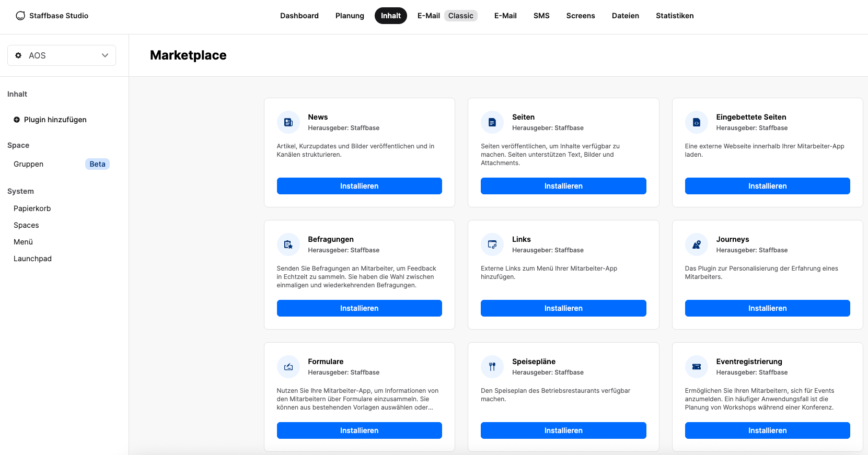Open Gruppen in the sidebar
Viewport: 868px width, 455px height.
[x=29, y=164]
